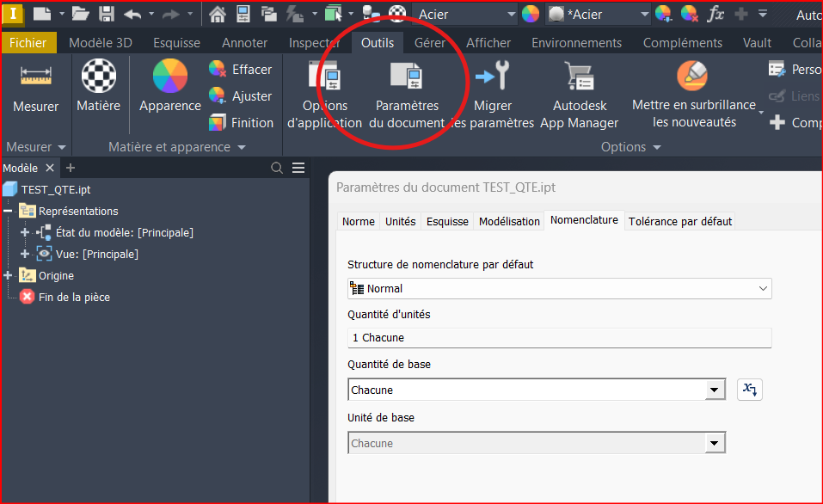Open the Apparence color wheel tool

click(x=169, y=77)
